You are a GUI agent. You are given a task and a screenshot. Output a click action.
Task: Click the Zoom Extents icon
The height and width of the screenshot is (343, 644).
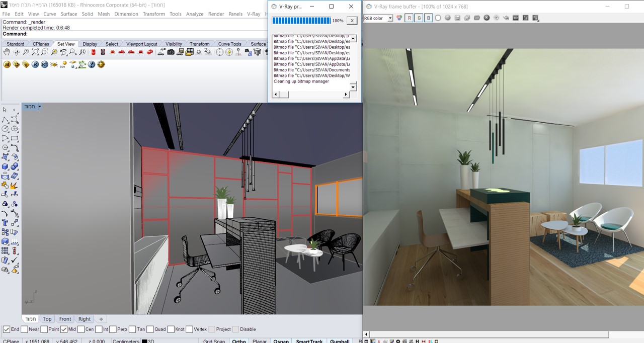35,52
